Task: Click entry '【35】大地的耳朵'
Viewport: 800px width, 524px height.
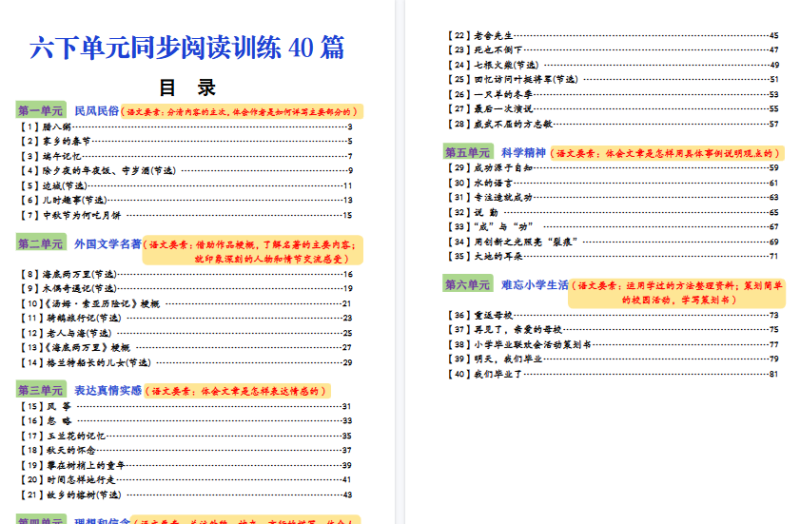Action: [613, 256]
